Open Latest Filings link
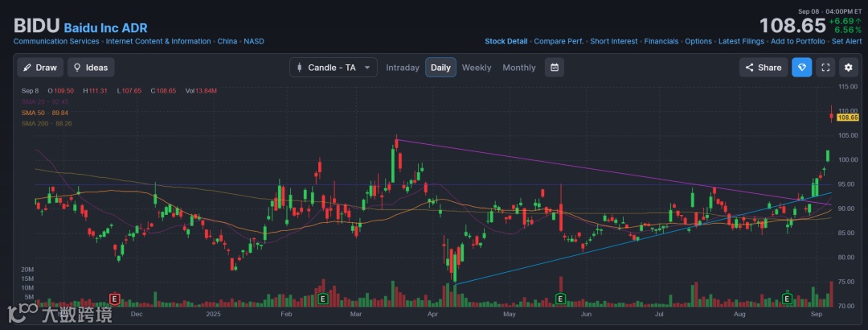The height and width of the screenshot is (330, 868). click(x=741, y=41)
